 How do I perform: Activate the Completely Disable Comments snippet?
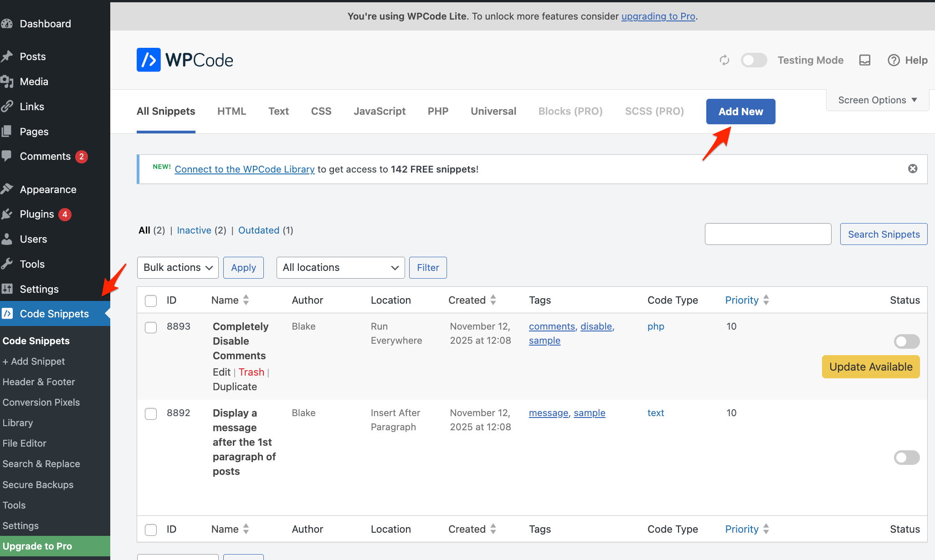coord(906,341)
